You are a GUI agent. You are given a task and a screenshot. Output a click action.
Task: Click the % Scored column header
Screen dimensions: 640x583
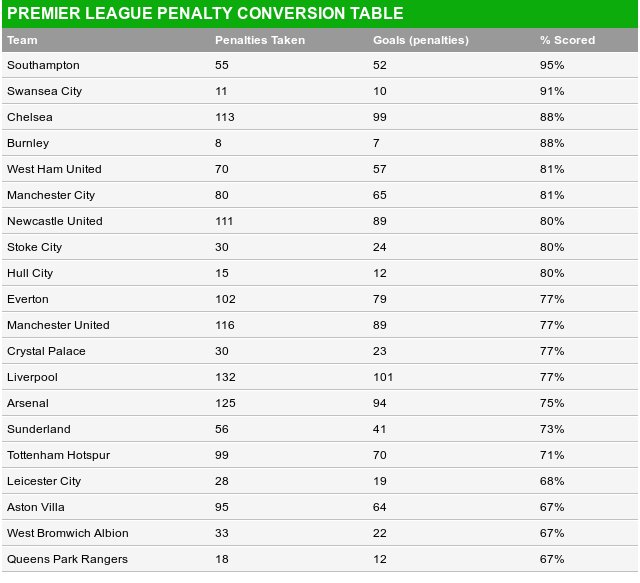coord(567,40)
